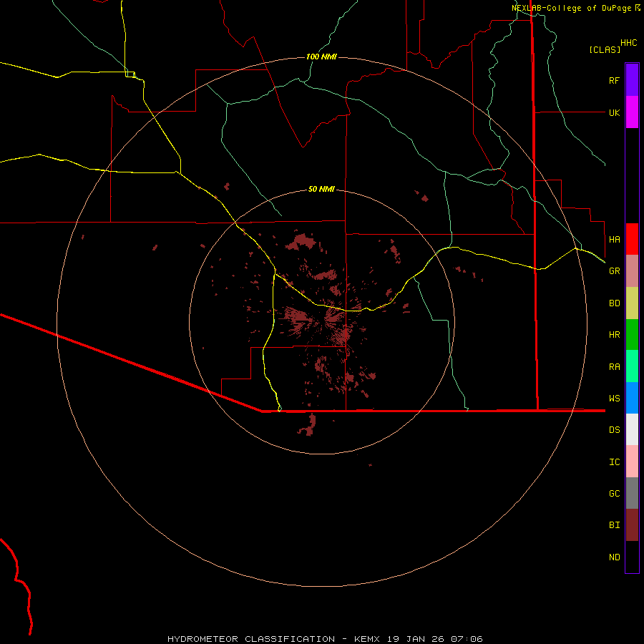This screenshot has height=644, width=644.
Task: Click the WS blue legend swatch
Action: (632, 398)
